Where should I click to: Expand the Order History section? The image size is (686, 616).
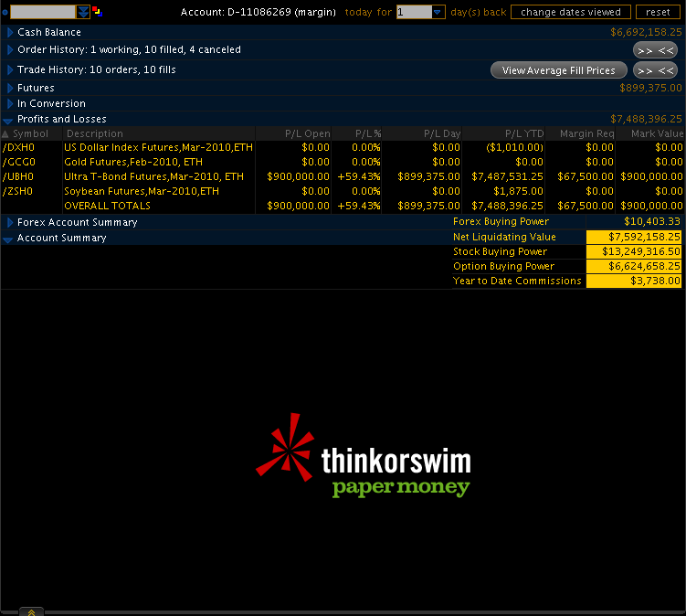pos(10,49)
